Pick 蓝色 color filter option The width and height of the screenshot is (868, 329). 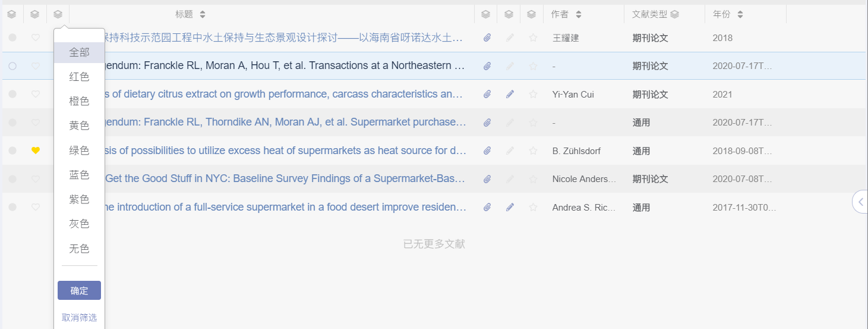[x=79, y=175]
